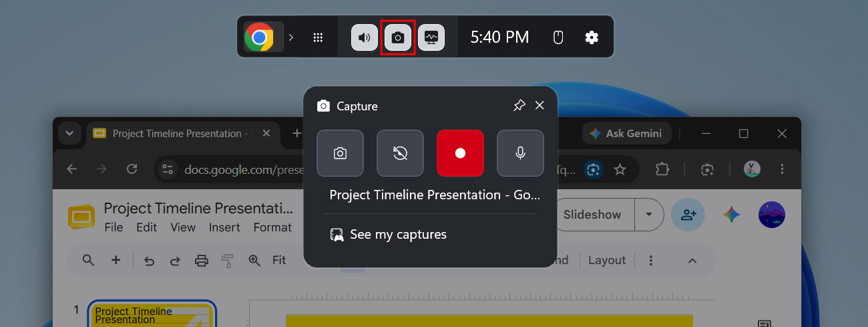
Task: Expand the Game Bar chevron next to Chrome
Action: click(290, 37)
